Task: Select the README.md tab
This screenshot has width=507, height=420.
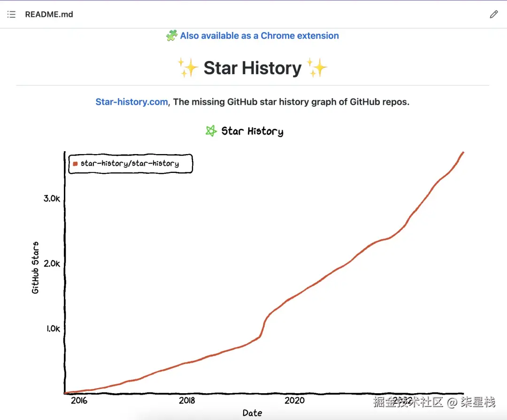Action: click(x=49, y=14)
